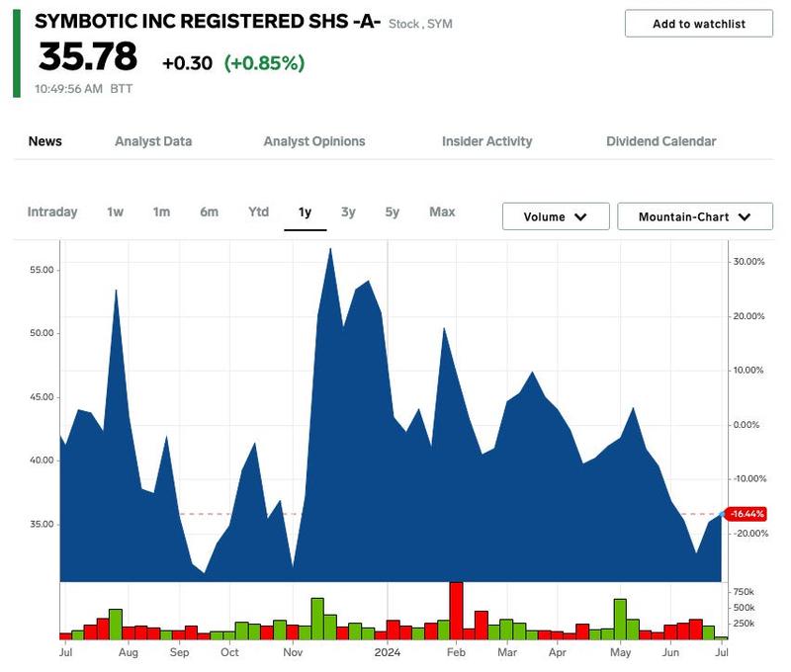The height and width of the screenshot is (672, 791).
Task: Click the Add to watchlist button
Action: pyautogui.click(x=699, y=24)
